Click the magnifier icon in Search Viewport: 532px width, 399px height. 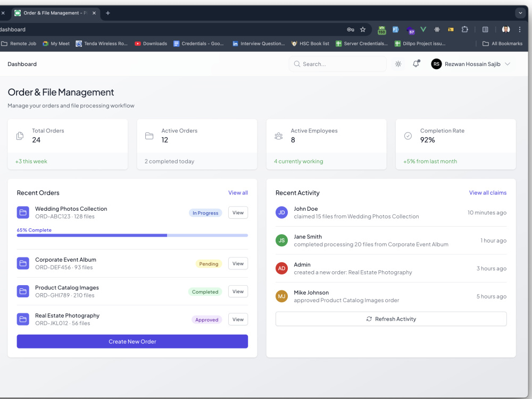coord(297,64)
